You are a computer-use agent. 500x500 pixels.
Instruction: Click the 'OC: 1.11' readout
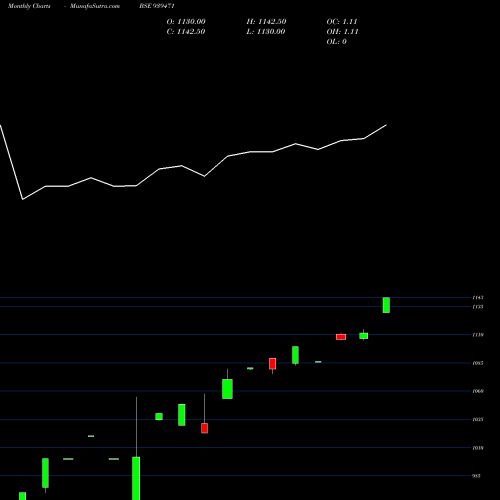point(342,22)
